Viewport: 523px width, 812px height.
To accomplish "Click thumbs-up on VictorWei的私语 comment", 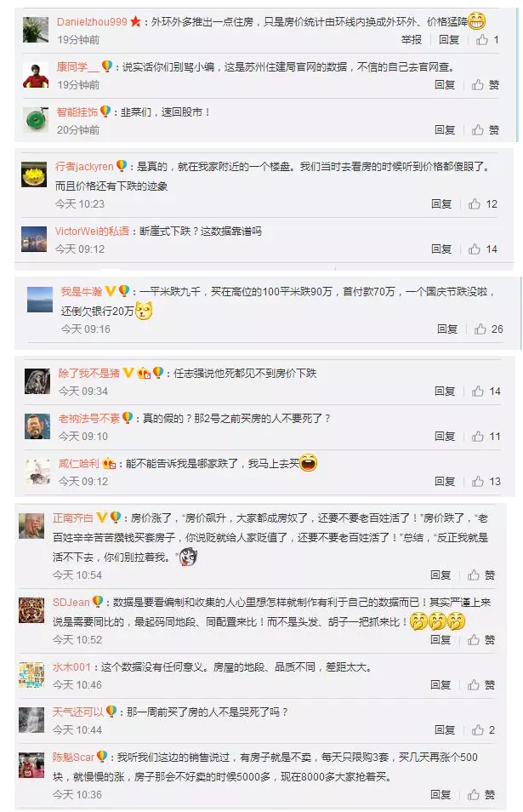I will click(x=475, y=249).
